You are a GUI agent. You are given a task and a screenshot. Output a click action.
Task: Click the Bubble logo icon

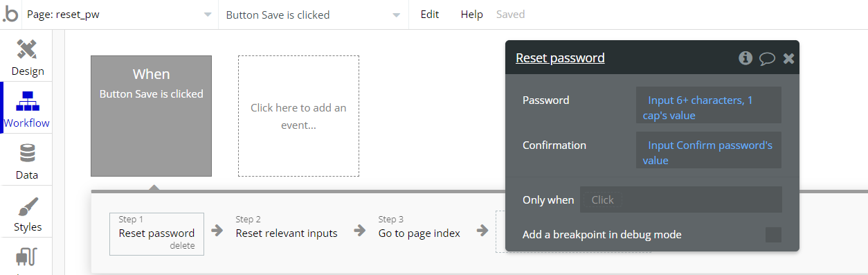(10, 15)
